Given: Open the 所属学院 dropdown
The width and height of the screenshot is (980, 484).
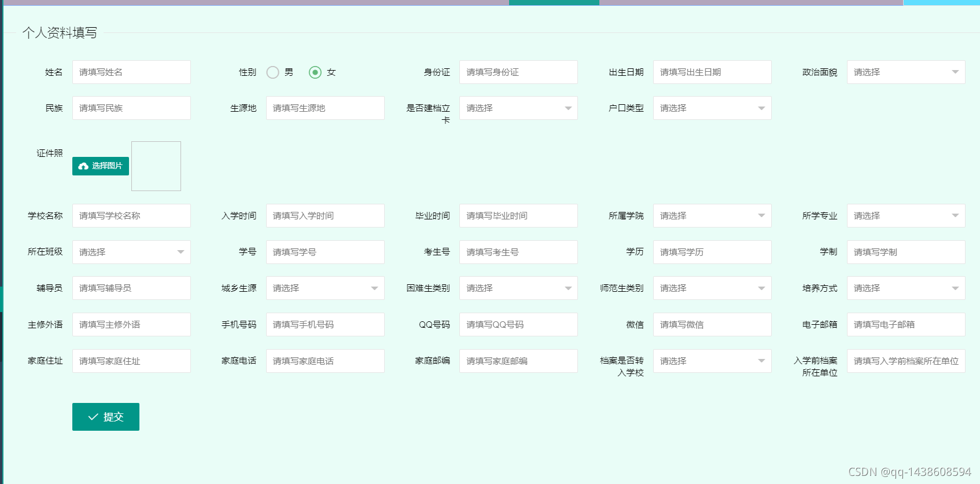Looking at the screenshot, I should click(x=712, y=216).
